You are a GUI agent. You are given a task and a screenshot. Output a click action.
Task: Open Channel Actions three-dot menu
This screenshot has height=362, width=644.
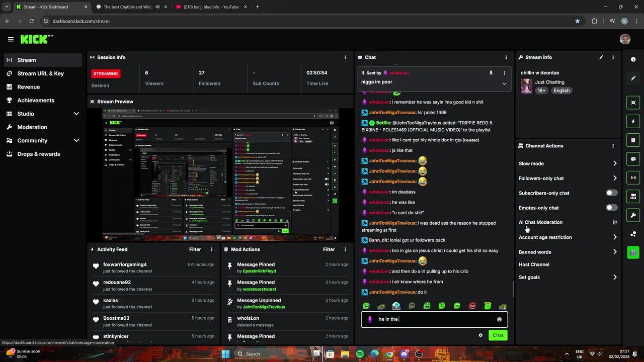coord(613,146)
